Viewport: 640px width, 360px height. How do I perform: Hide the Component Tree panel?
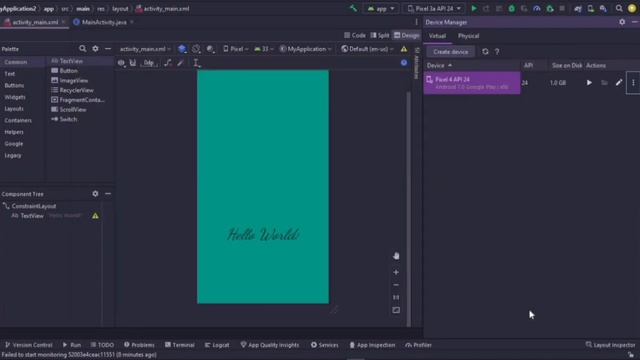[108, 194]
